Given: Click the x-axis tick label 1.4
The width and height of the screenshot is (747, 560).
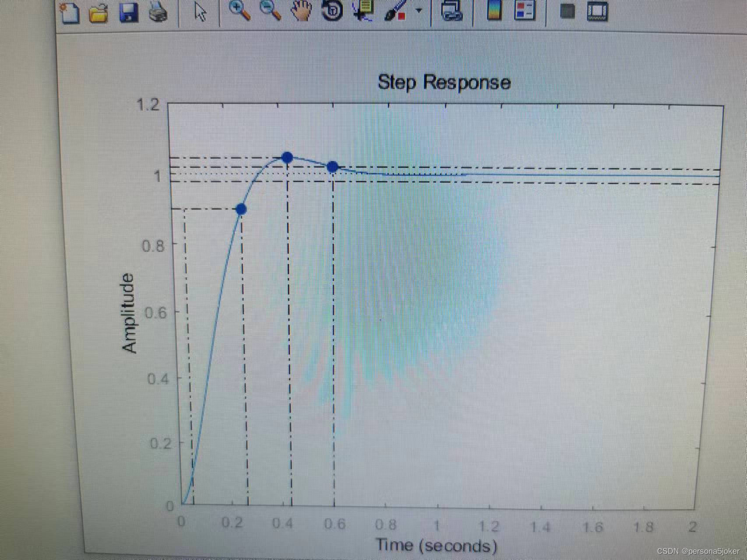Looking at the screenshot, I should 540,527.
